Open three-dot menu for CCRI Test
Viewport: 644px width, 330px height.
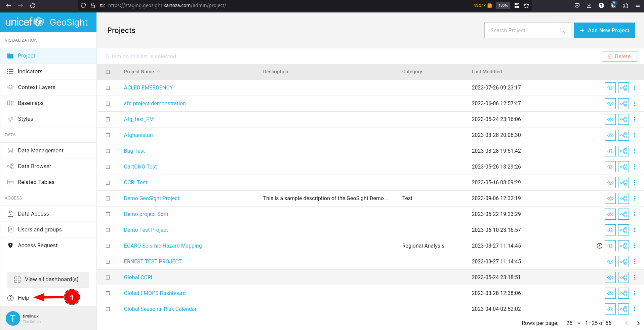click(635, 183)
